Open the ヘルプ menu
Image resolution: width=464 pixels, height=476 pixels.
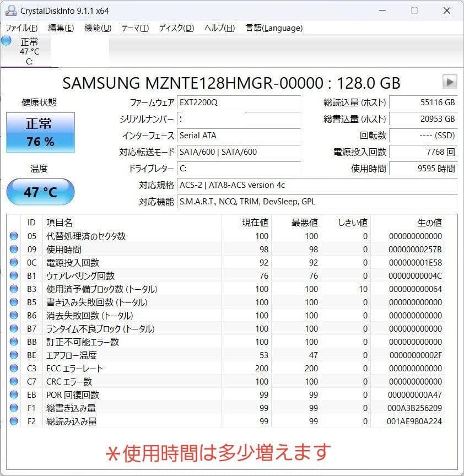click(x=218, y=28)
